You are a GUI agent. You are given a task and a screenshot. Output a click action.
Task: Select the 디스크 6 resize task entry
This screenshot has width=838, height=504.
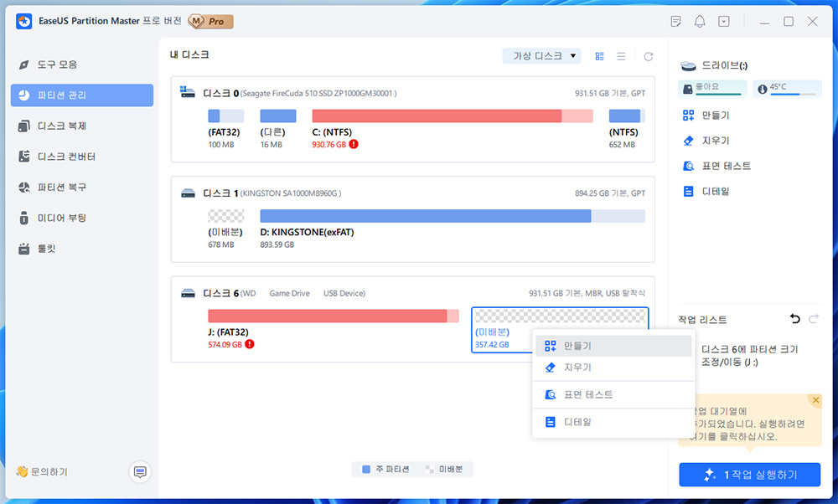(749, 356)
